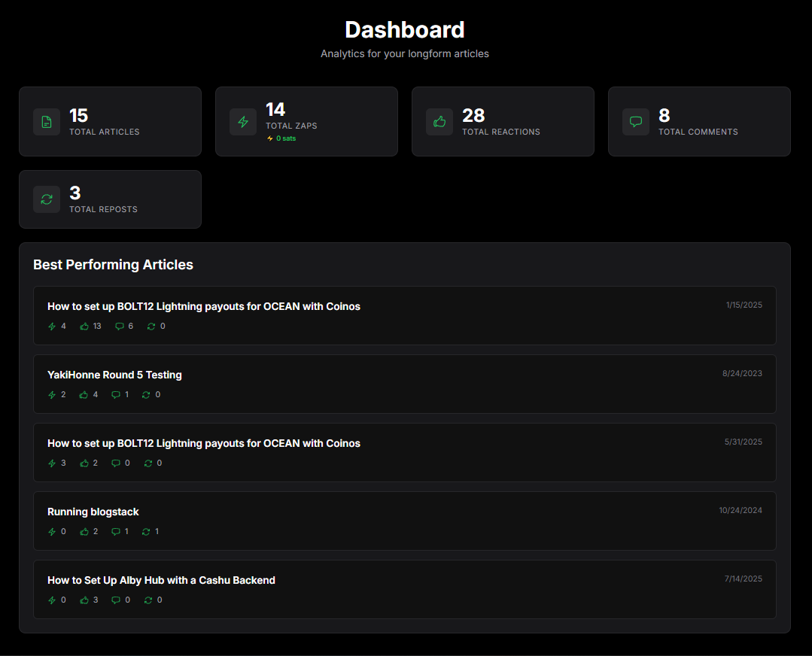Click the date 10/24/2024
The image size is (812, 656).
point(741,511)
